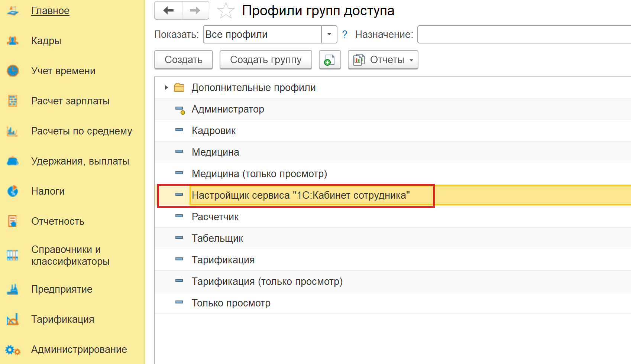Viewport: 631px width, 364px height.
Task: Go forward with the right arrow
Action: click(x=195, y=10)
